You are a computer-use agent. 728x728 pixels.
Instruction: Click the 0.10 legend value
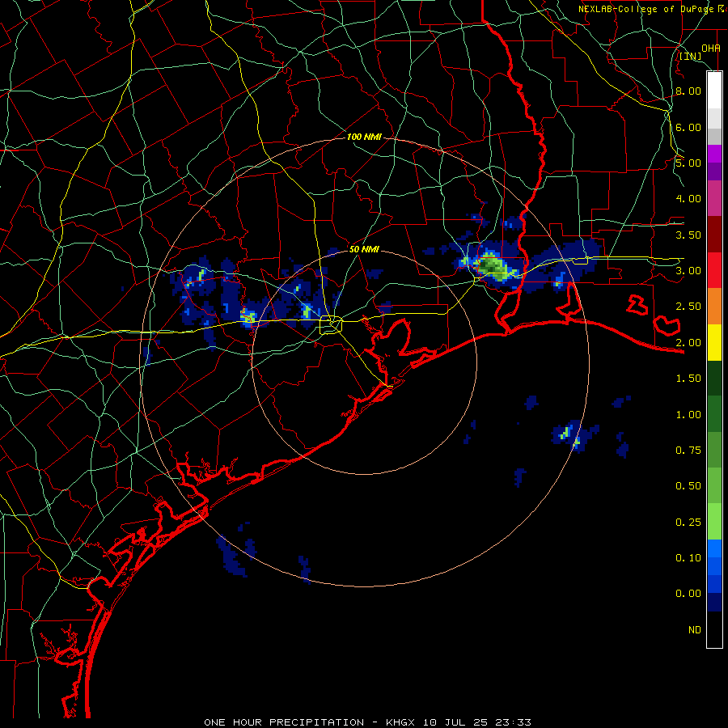pos(688,558)
